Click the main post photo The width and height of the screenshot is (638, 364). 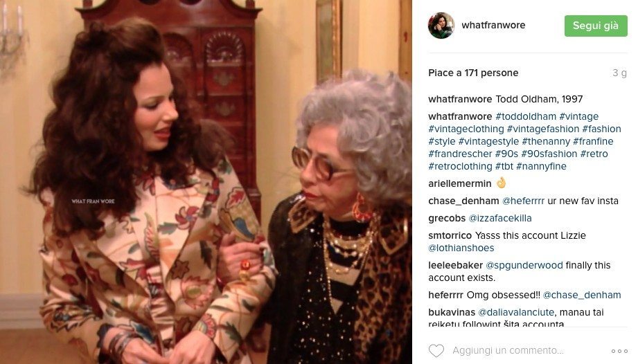point(206,182)
